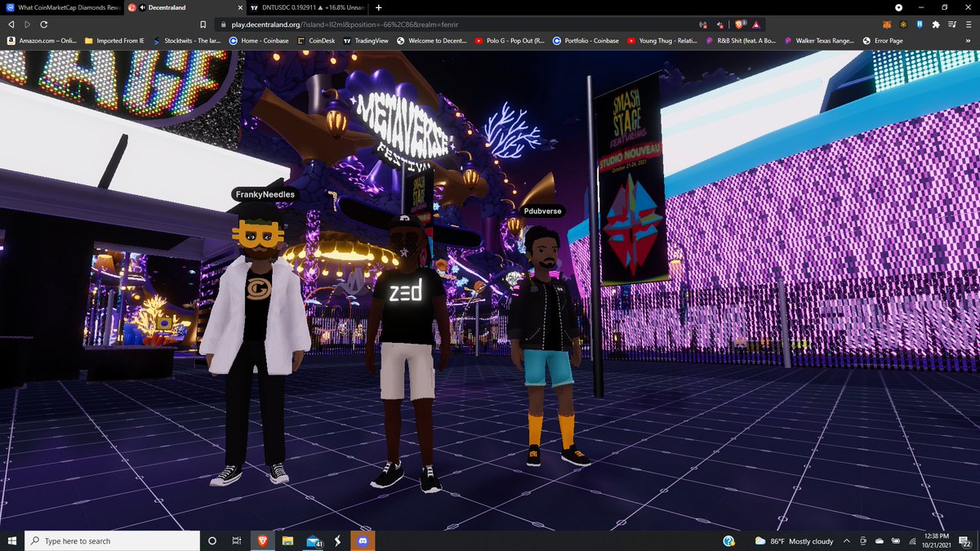Open the media control playlist icon

951,24
